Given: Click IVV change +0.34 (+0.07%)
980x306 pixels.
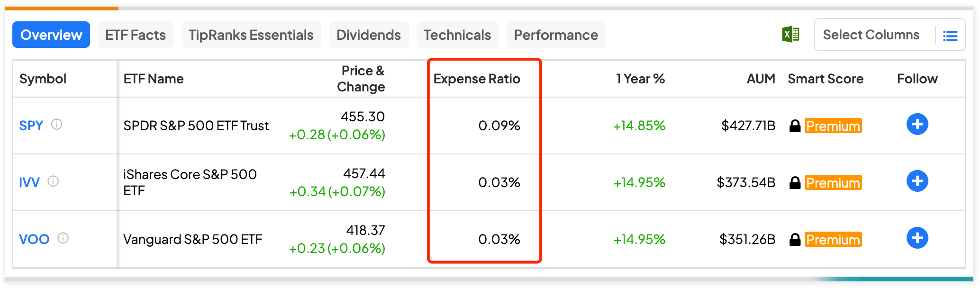Looking at the screenshot, I should pos(337,191).
